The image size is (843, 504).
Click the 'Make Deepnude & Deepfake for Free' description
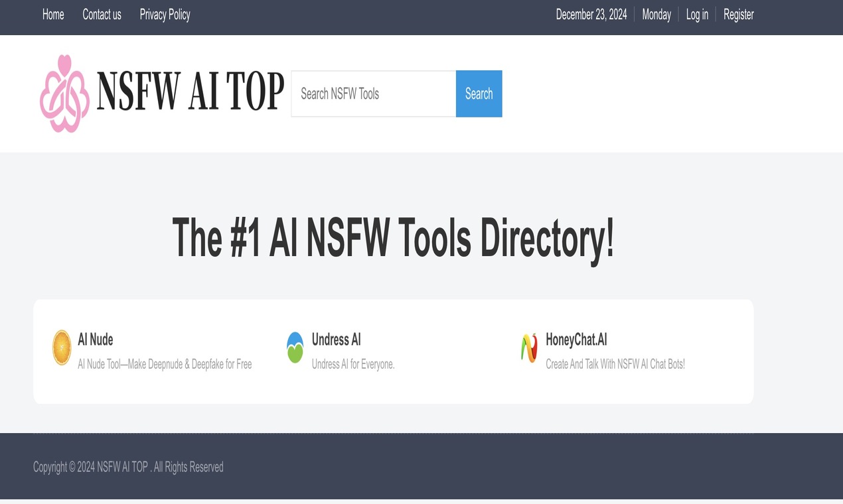(190, 364)
